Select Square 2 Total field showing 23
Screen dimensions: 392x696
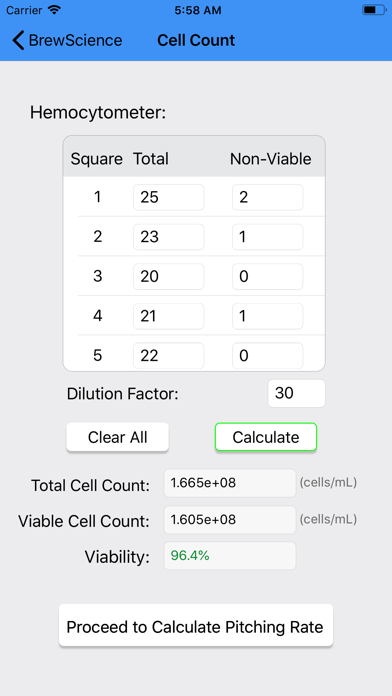(x=169, y=237)
